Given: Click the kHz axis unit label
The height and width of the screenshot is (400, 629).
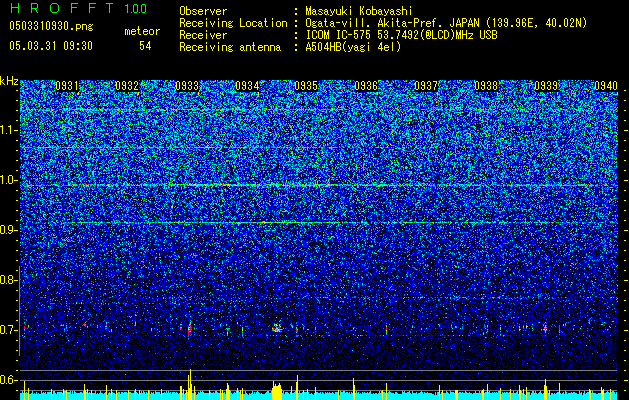Looking at the screenshot, I should [x=9, y=81].
